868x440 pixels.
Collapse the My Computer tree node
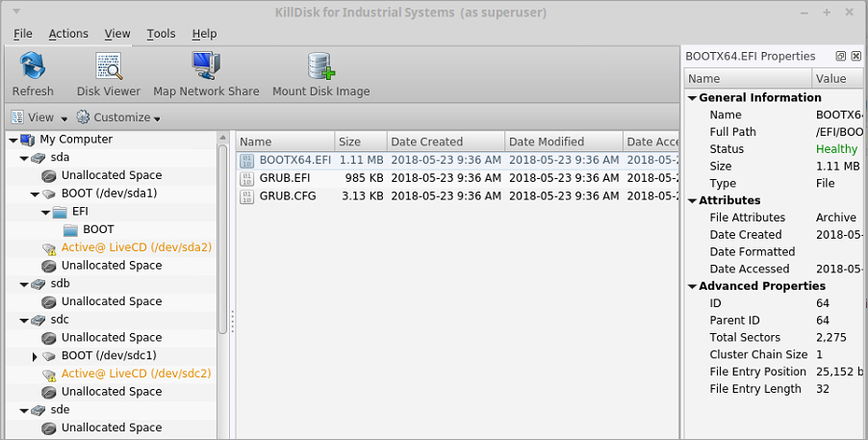tap(13, 141)
